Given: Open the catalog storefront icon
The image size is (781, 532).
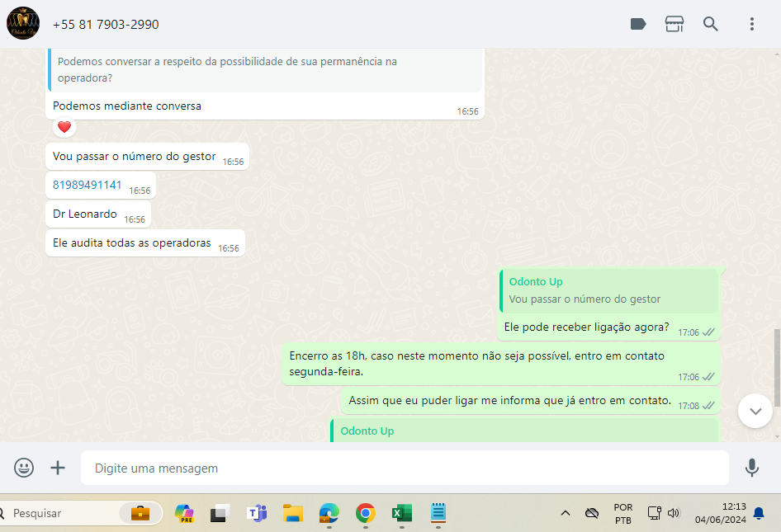Looking at the screenshot, I should tap(674, 24).
